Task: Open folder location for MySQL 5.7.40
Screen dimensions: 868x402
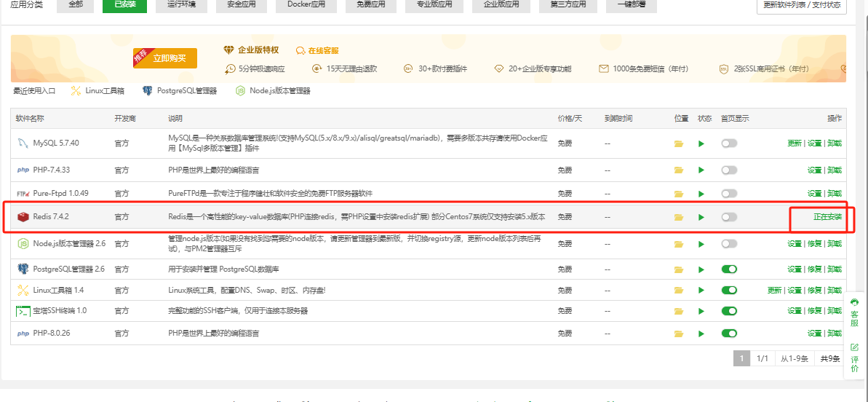Action: click(x=679, y=144)
